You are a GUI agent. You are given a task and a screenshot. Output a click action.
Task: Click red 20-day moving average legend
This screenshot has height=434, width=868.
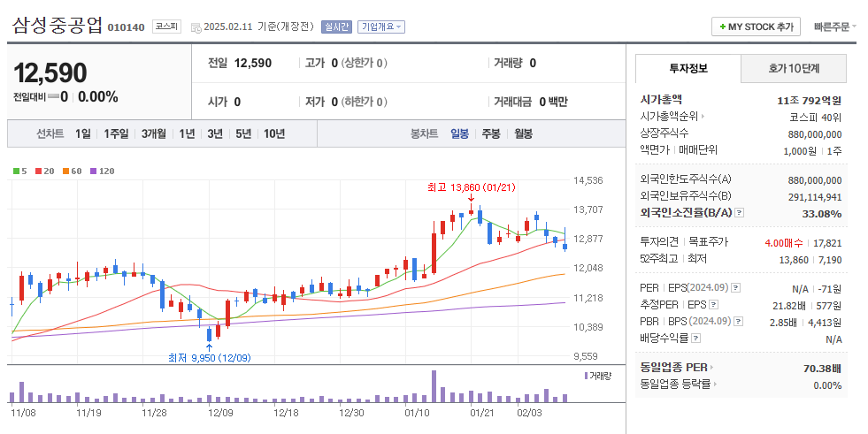pos(45,171)
